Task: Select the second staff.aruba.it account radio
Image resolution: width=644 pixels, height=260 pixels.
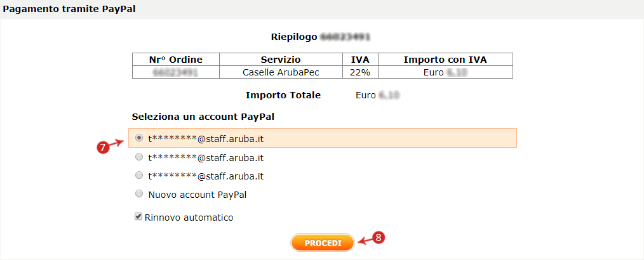Action: (139, 157)
